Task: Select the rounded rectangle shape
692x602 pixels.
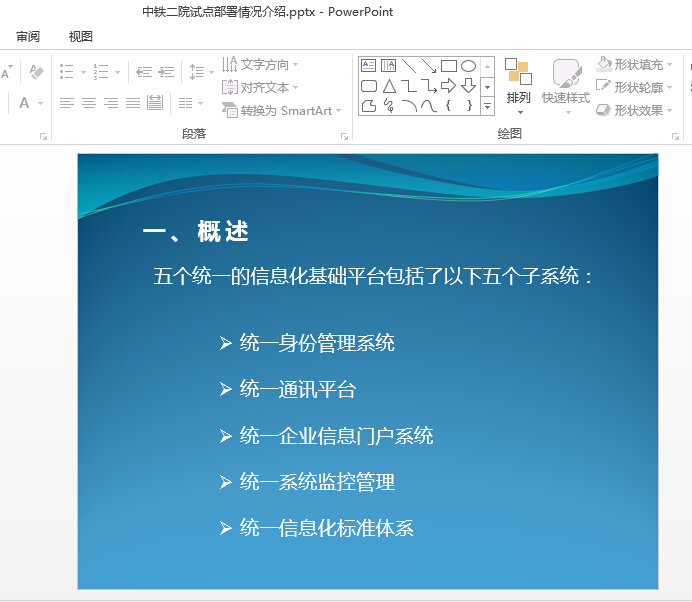Action: tap(369, 86)
